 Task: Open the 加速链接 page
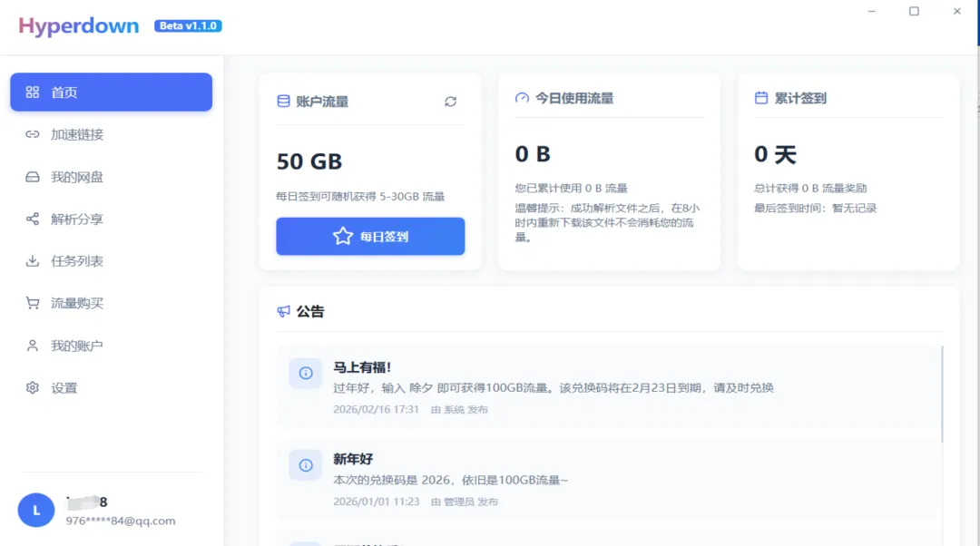tap(112, 134)
